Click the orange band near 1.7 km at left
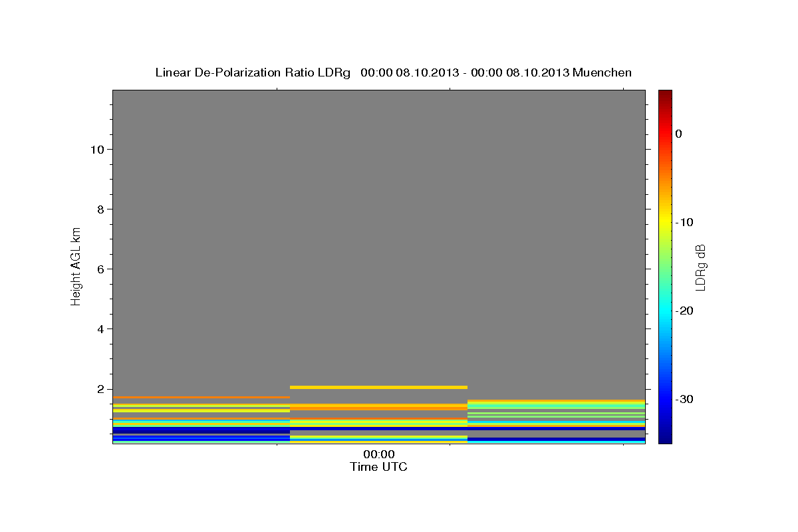 [x=201, y=397]
